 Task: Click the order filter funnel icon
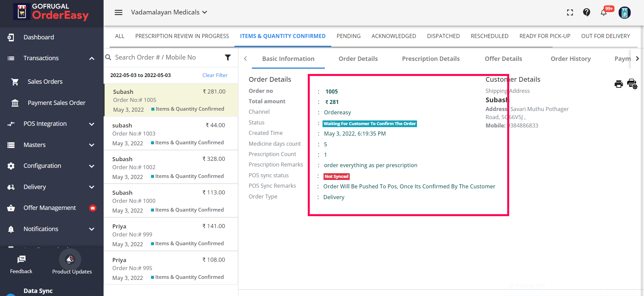tap(228, 58)
